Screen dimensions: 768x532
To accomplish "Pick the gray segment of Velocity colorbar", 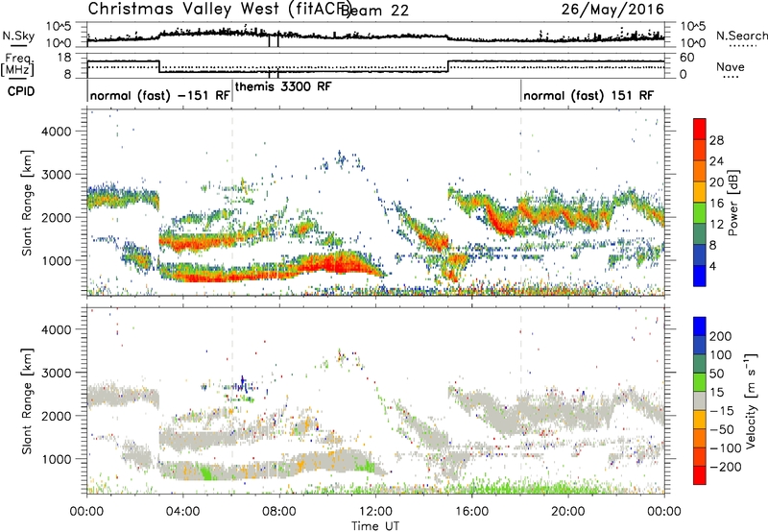I will tap(700, 401).
